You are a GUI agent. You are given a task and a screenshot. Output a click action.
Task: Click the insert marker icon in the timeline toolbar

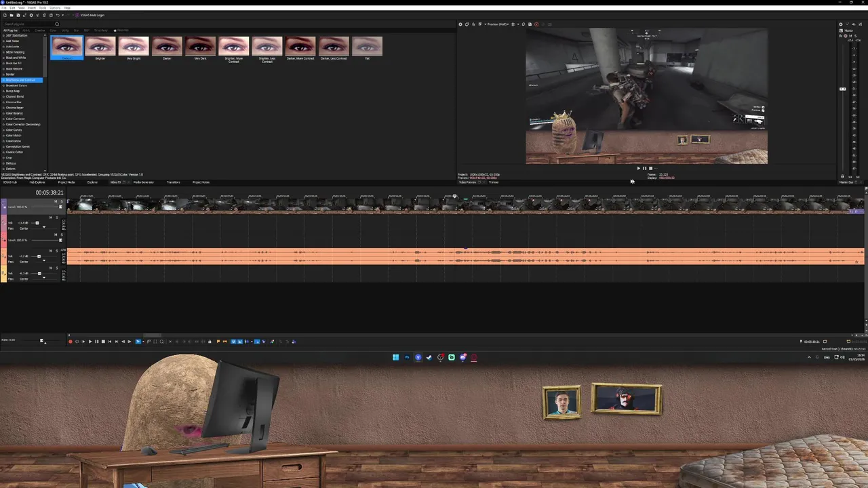click(x=218, y=342)
